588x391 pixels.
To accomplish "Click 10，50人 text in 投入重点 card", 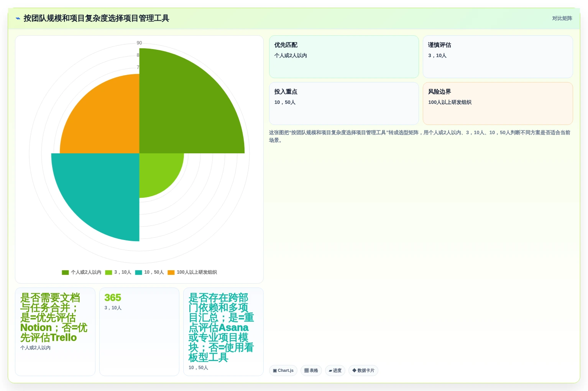I will (285, 102).
